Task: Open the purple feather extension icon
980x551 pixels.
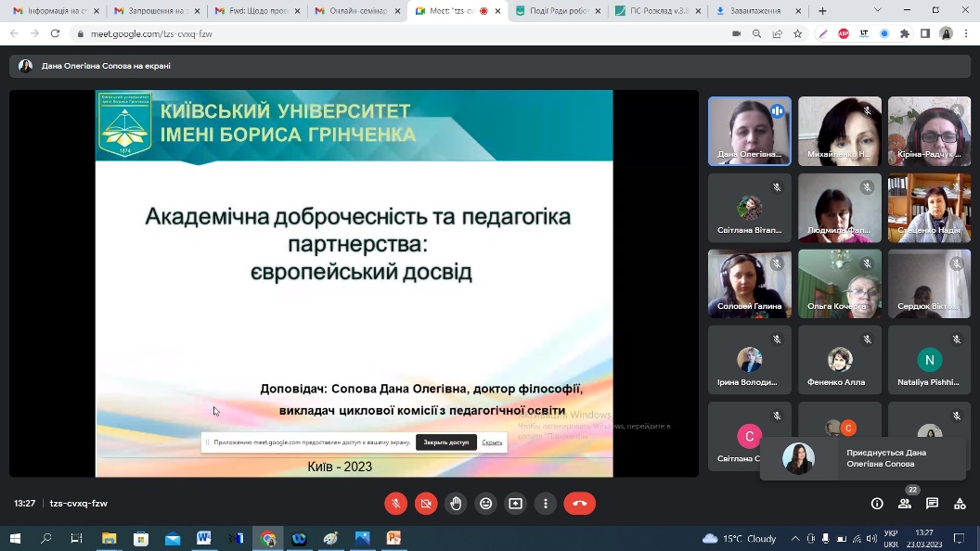Action: pyautogui.click(x=823, y=33)
